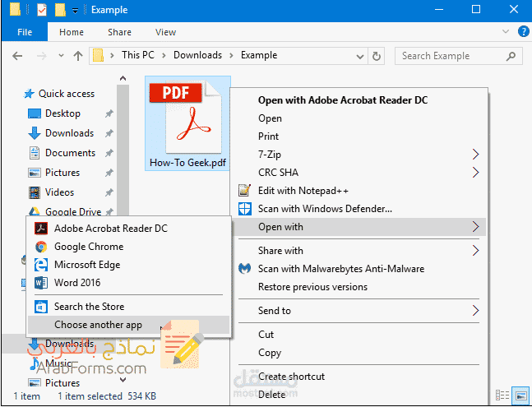Select the How-To Geek.pdf file thumbnail
The width and height of the screenshot is (532, 407).
tap(187, 123)
